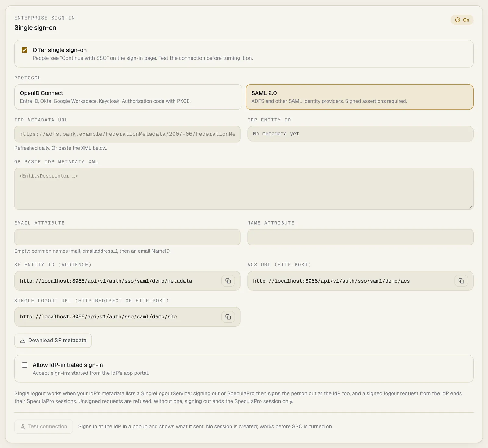This screenshot has height=448, width=488.
Task: Click the check icon in On badge
Action: point(457,20)
